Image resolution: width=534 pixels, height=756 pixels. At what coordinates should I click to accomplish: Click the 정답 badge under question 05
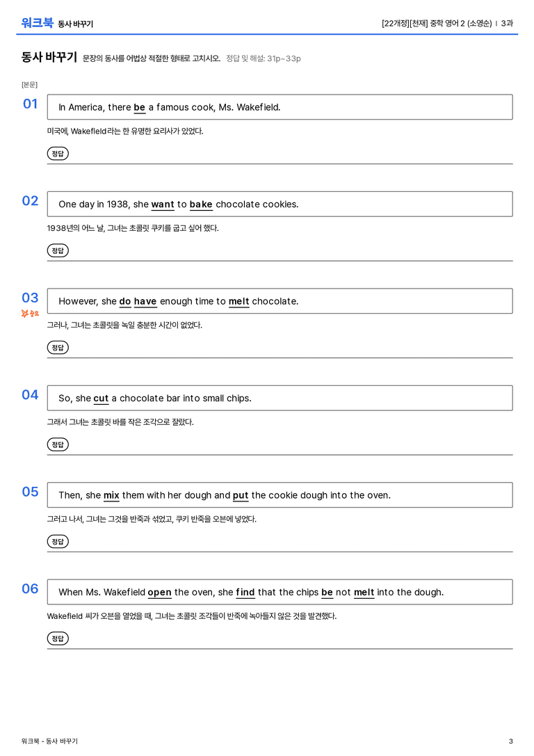click(x=58, y=541)
